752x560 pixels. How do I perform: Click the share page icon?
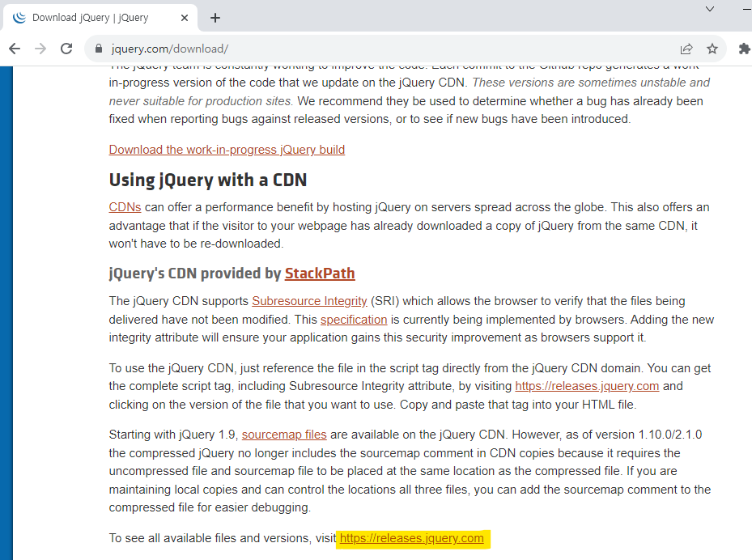click(686, 49)
